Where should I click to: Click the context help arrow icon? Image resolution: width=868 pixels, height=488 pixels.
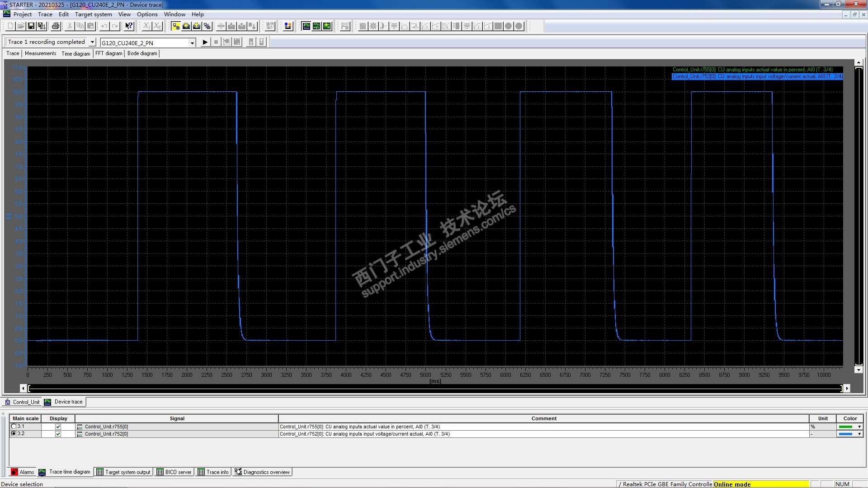(129, 26)
